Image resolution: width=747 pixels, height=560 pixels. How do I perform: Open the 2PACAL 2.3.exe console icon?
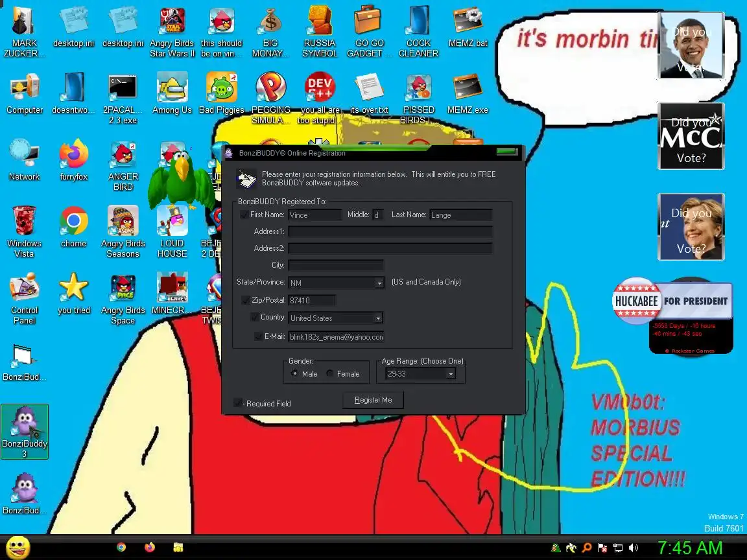tap(123, 99)
